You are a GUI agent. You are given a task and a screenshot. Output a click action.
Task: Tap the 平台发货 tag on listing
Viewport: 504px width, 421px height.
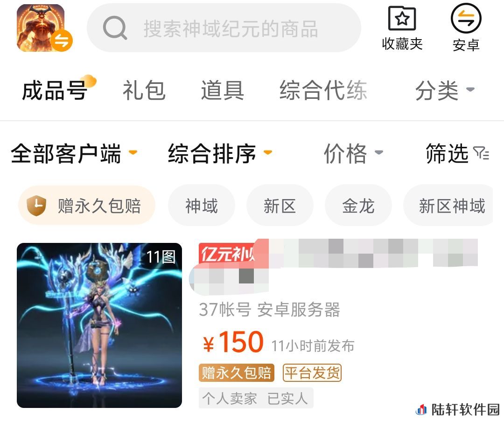312,373
